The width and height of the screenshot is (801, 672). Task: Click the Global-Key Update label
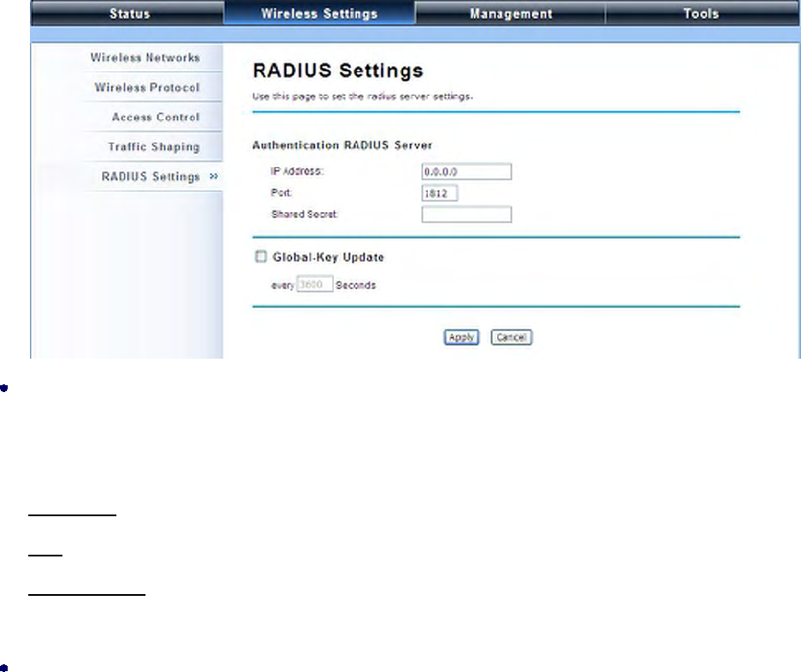(328, 257)
